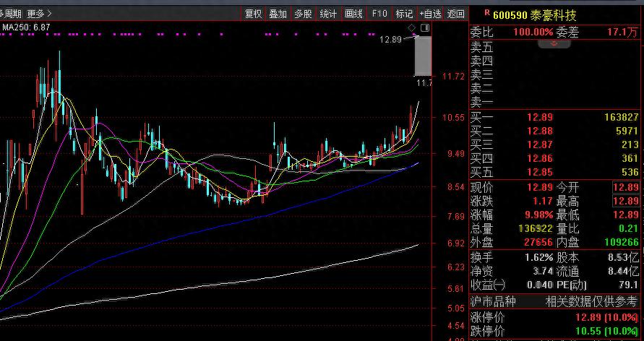Select the 卖五 order book row

click(556, 48)
